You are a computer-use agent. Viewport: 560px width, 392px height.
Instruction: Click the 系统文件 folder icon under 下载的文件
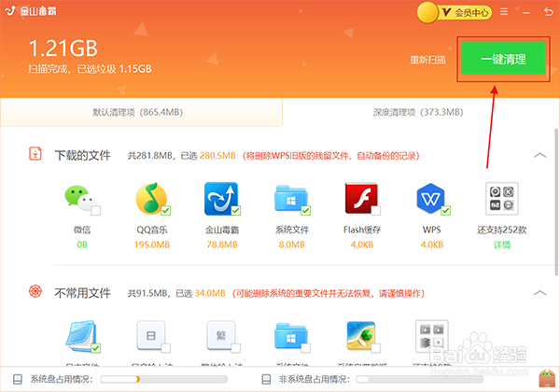coord(290,198)
